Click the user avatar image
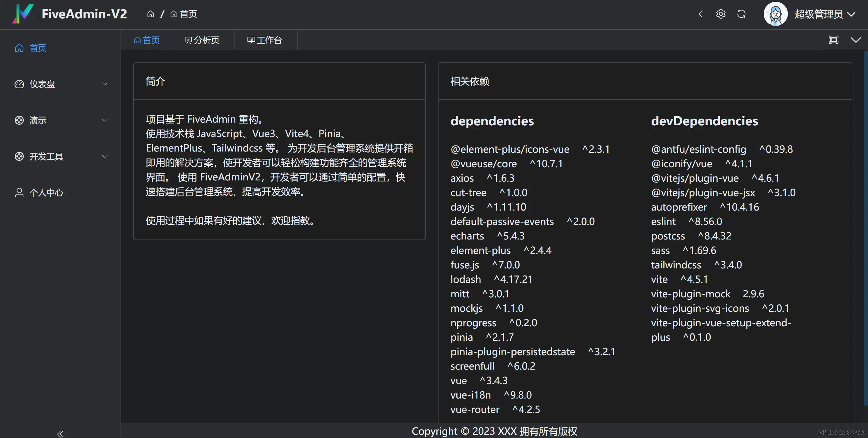 pos(775,14)
